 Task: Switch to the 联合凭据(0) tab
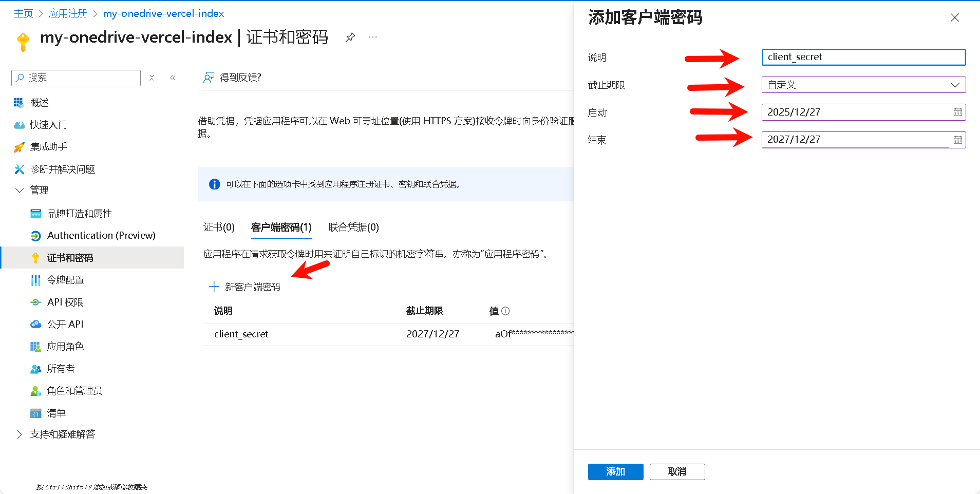click(x=353, y=227)
